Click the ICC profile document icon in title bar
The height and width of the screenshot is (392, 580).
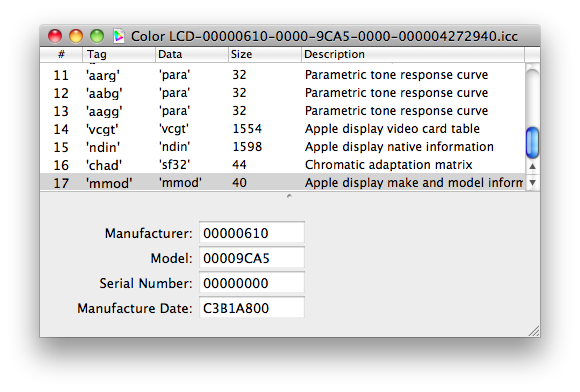point(119,36)
